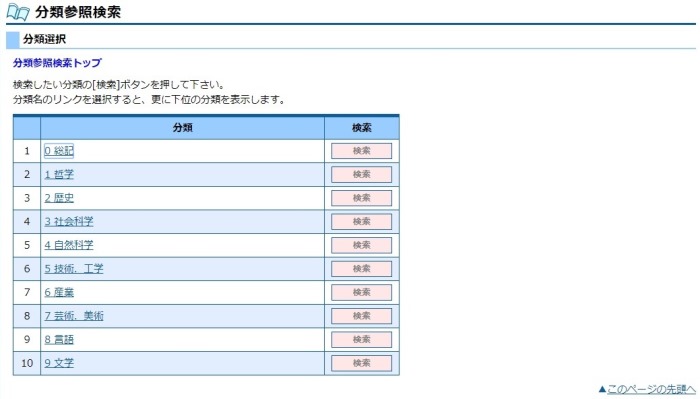
Task: Open the 7 芸術.美術 classification link
Action: coord(74,316)
